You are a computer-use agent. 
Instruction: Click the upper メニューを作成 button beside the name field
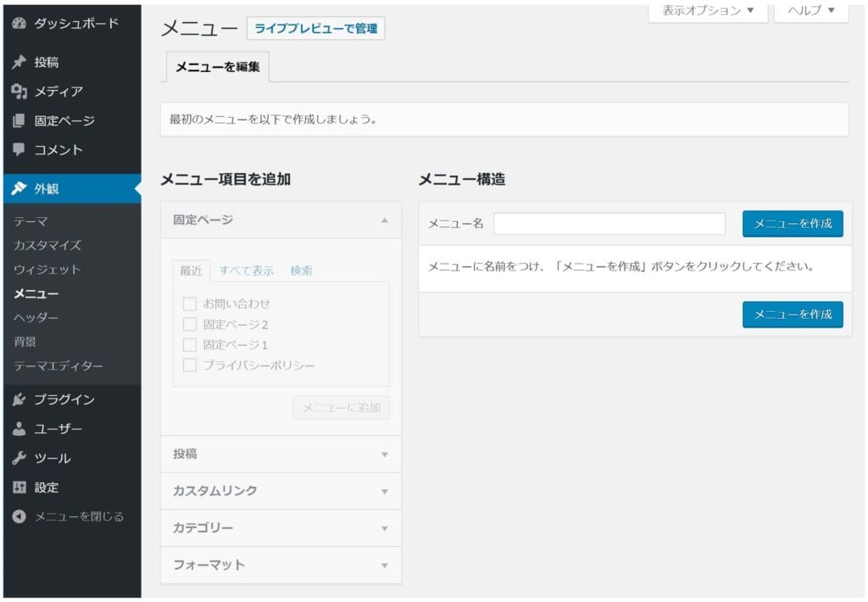coord(793,224)
